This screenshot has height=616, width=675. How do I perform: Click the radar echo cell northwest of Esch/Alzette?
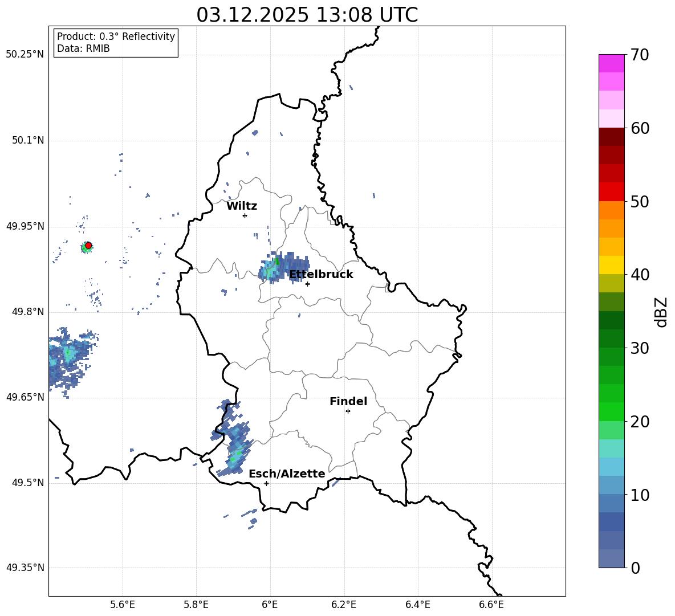coord(233,439)
